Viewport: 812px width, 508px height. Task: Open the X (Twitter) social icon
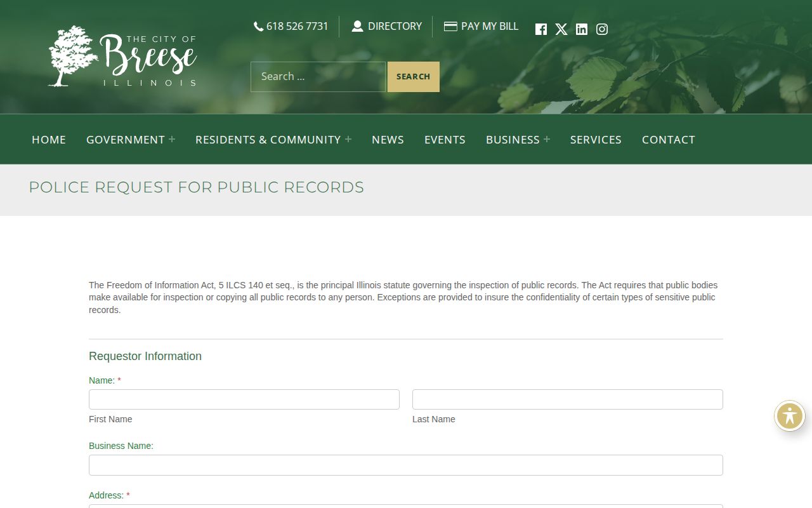pos(561,29)
